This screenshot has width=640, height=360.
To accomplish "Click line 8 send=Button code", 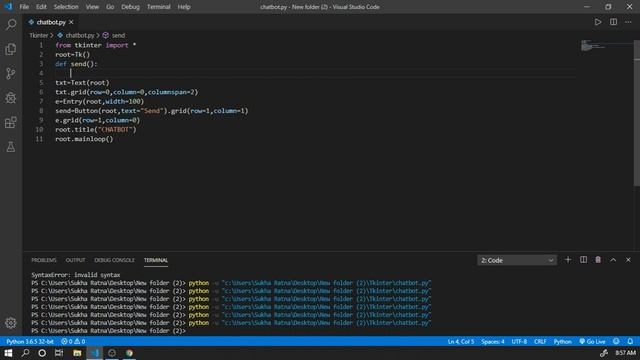I will coord(151,111).
